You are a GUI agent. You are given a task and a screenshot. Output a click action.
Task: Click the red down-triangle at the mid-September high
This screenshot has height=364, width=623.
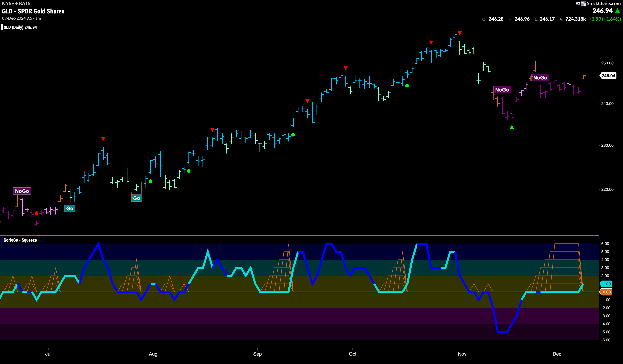coord(307,101)
